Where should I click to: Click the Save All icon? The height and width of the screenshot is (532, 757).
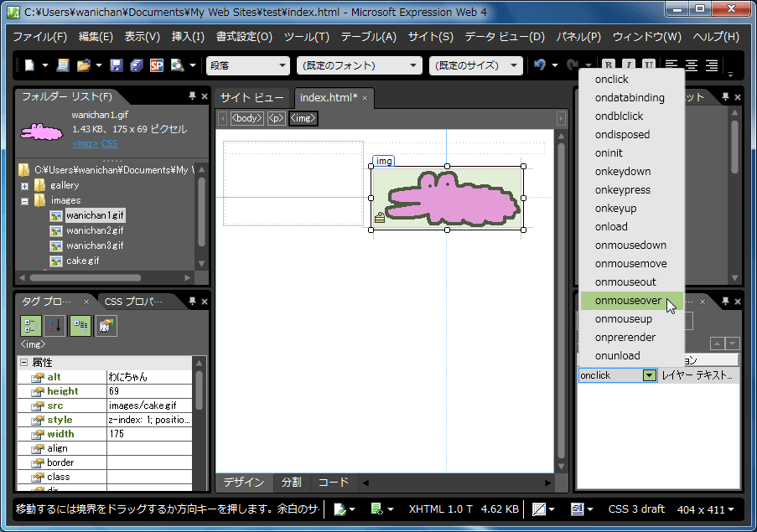coord(137,65)
